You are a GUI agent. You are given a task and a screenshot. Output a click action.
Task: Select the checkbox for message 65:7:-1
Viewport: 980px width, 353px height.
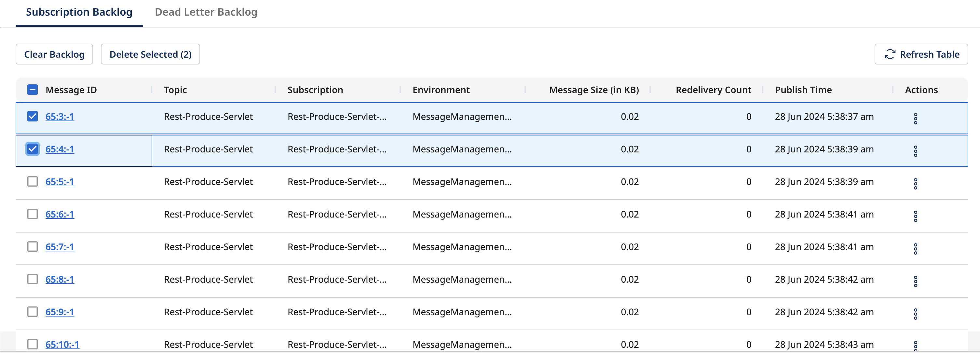[33, 247]
